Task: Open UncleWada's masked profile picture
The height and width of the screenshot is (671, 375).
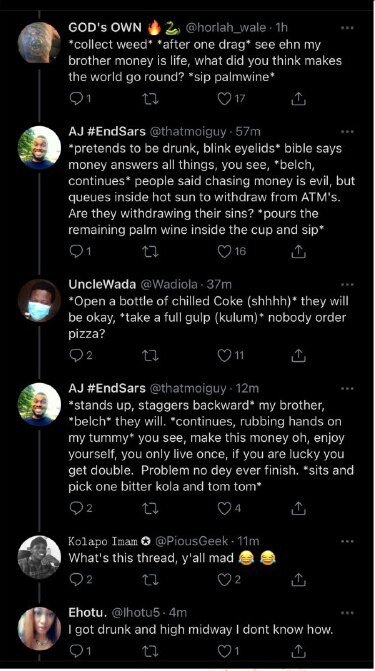Action: (x=39, y=301)
